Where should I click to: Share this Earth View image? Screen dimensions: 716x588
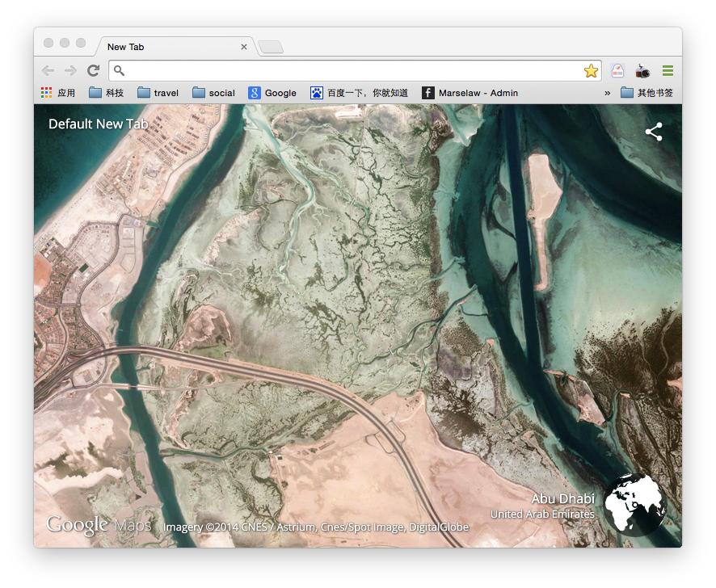[x=654, y=132]
